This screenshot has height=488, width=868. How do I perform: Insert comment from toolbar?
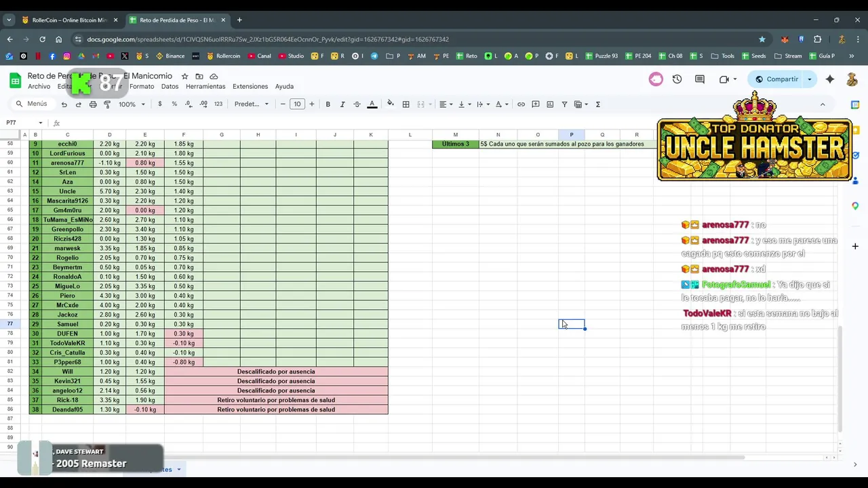(x=536, y=104)
